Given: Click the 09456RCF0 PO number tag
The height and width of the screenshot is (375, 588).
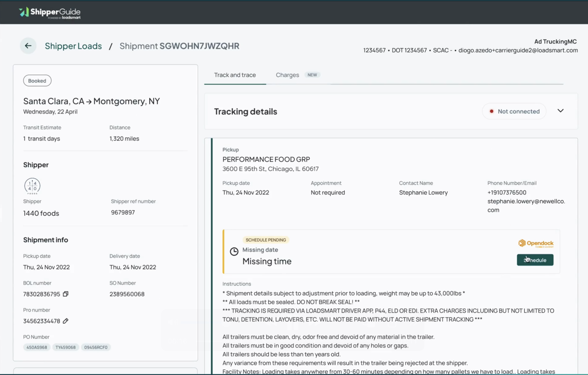Looking at the screenshot, I should (x=96, y=347).
